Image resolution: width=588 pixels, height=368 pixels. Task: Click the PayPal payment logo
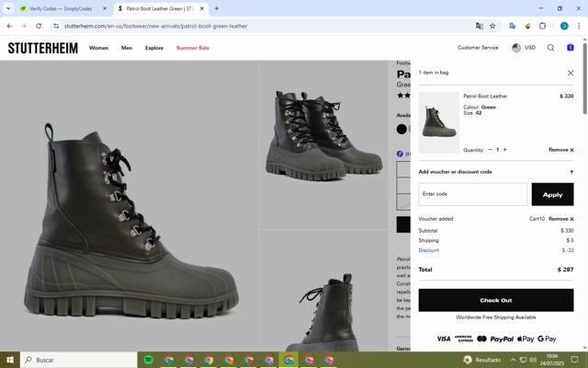[x=502, y=339]
